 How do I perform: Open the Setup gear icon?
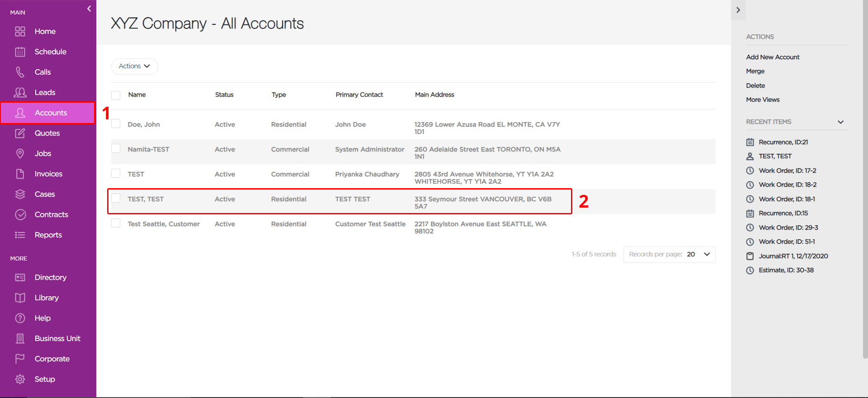(20, 379)
